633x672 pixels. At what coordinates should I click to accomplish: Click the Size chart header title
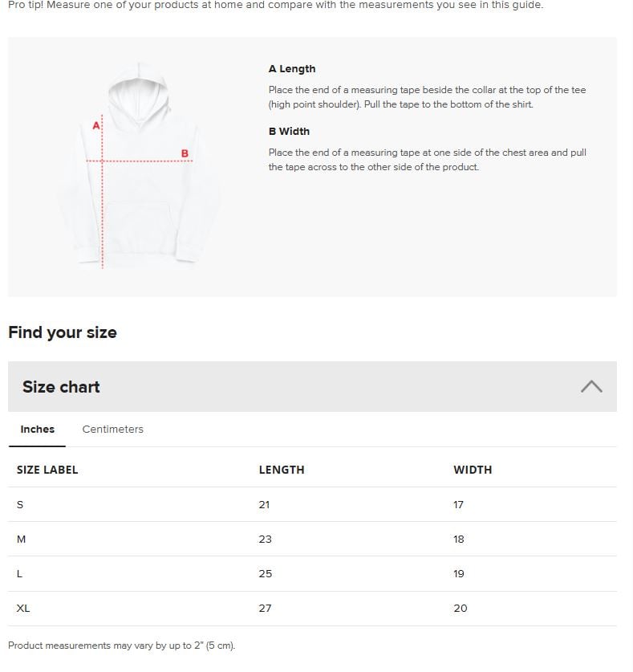click(x=61, y=386)
